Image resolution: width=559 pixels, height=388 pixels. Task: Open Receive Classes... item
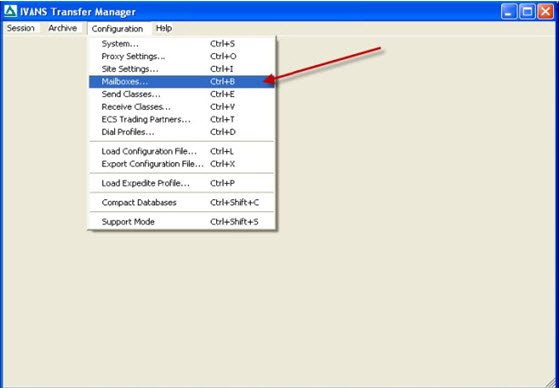(x=182, y=107)
